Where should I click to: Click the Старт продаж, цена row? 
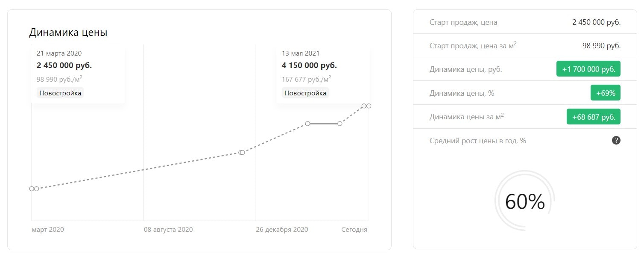click(x=525, y=22)
